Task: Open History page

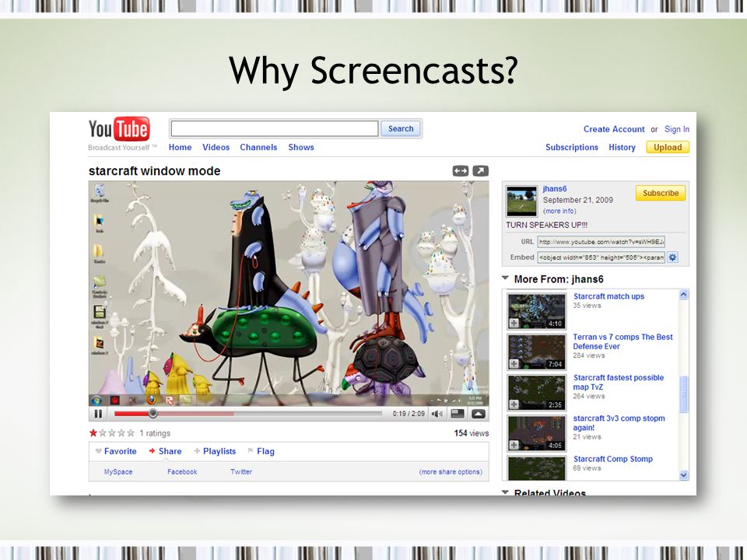Action: (622, 147)
